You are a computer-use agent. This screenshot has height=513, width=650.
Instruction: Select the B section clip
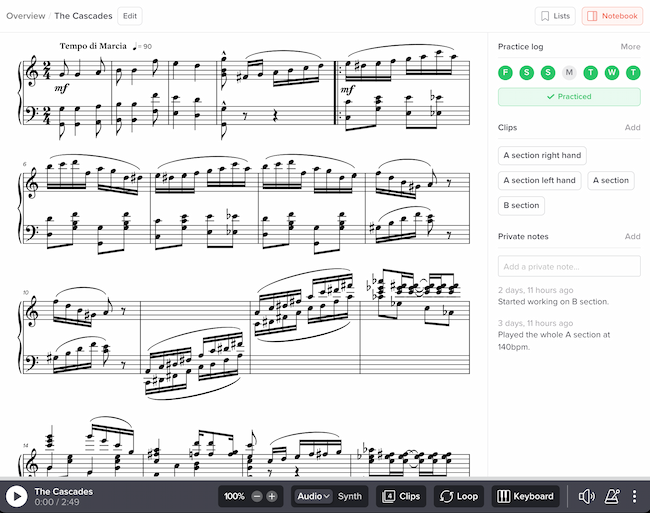tap(521, 205)
